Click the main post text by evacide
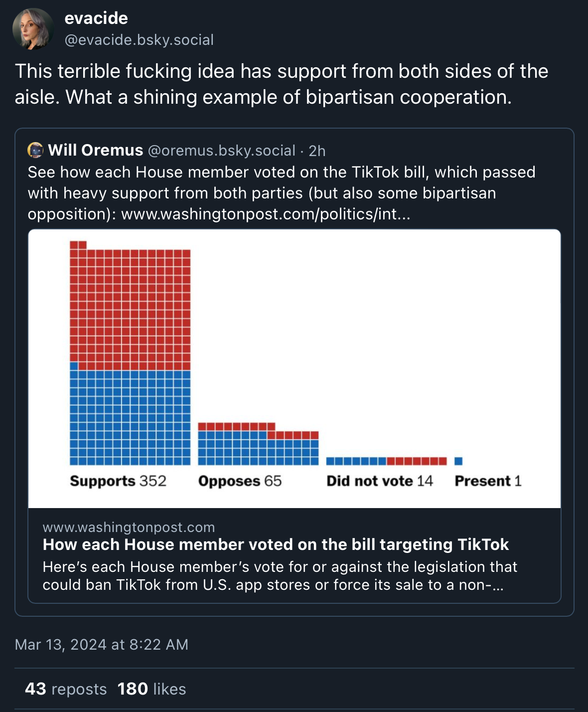The width and height of the screenshot is (588, 712). 282,84
